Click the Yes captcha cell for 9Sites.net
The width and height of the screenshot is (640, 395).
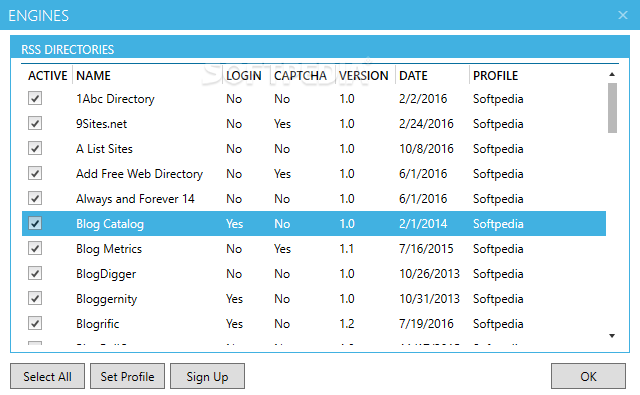[x=282, y=124]
